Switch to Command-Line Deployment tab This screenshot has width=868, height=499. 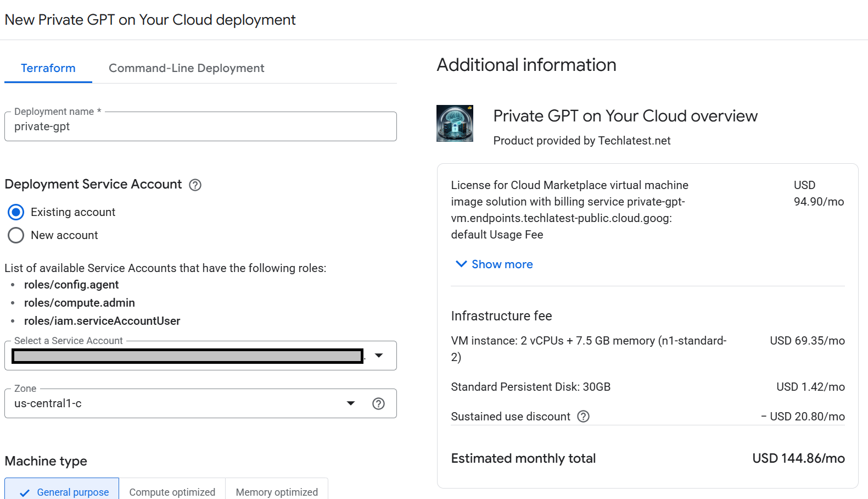point(186,68)
